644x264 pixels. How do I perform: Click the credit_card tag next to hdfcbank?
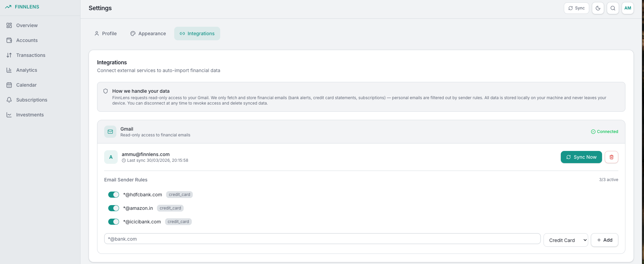tap(179, 195)
